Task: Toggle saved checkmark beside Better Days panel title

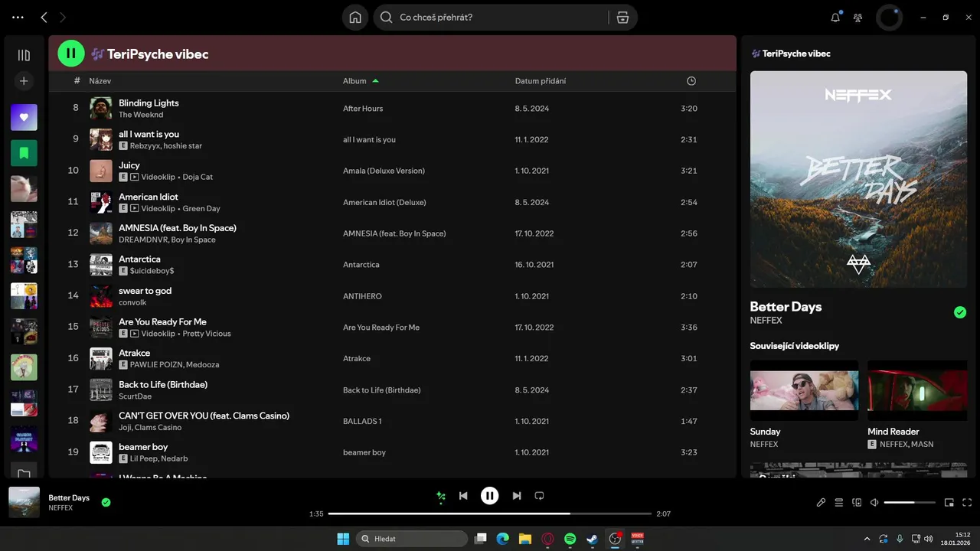Action: 960,312
